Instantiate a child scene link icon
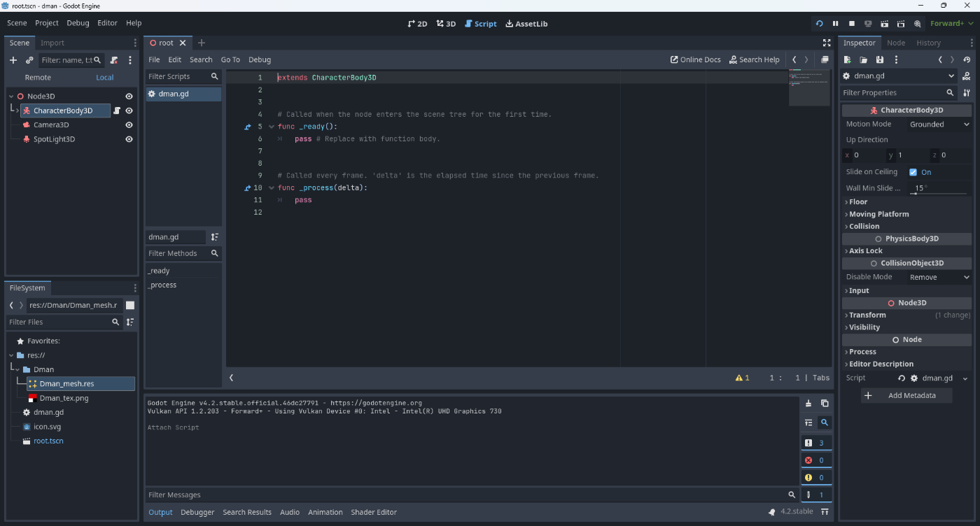 point(29,60)
